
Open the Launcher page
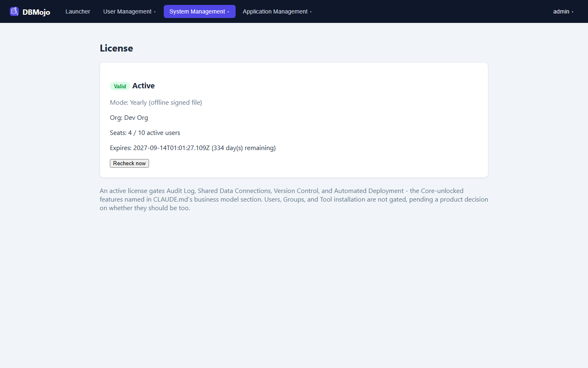click(78, 11)
